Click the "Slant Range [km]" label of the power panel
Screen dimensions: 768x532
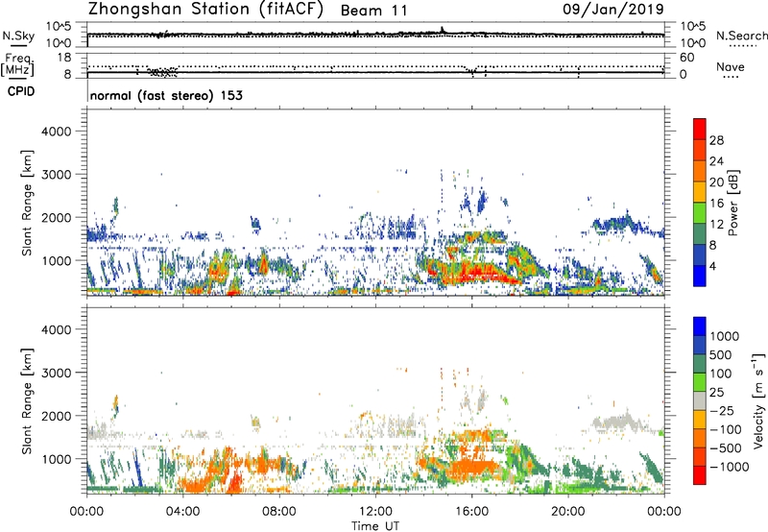click(27, 203)
